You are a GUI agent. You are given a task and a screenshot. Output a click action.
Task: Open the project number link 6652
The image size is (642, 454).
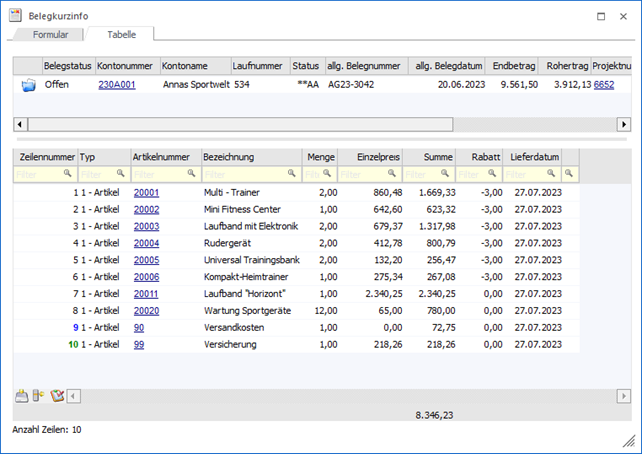click(603, 86)
